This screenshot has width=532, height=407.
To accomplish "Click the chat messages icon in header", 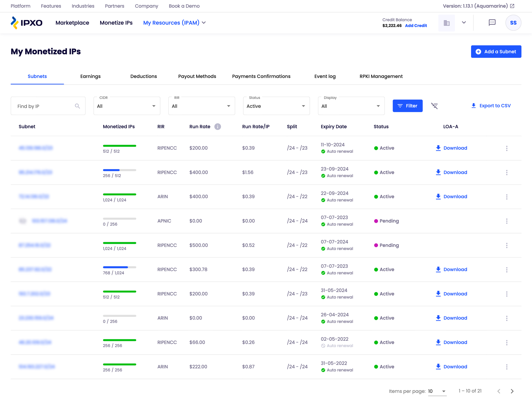I will coord(492,22).
